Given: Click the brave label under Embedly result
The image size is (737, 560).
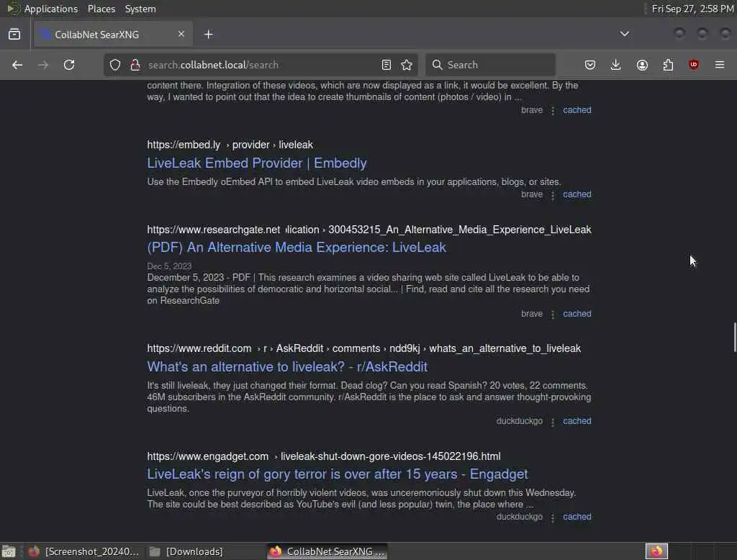Looking at the screenshot, I should 532,194.
